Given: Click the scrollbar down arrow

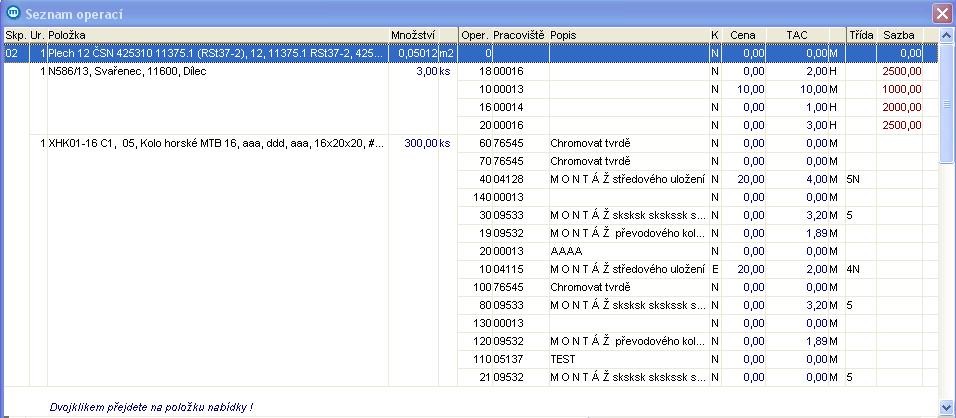Looking at the screenshot, I should point(947,406).
